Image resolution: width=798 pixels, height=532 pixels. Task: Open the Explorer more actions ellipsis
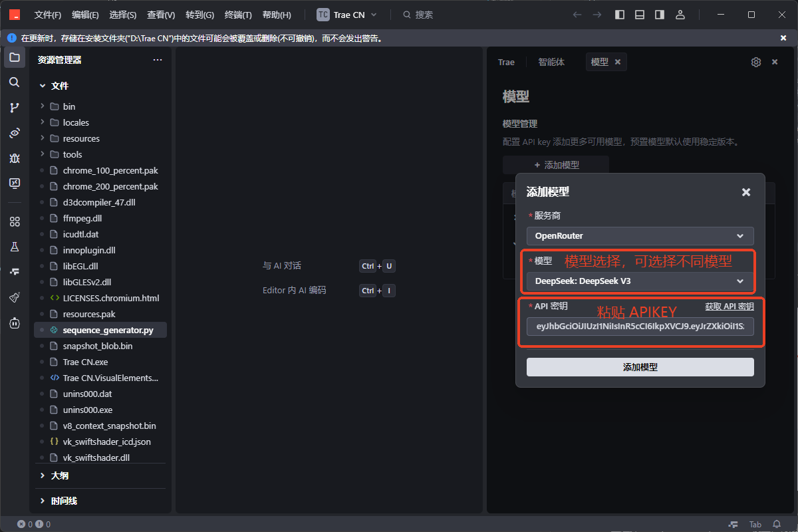pyautogui.click(x=158, y=60)
